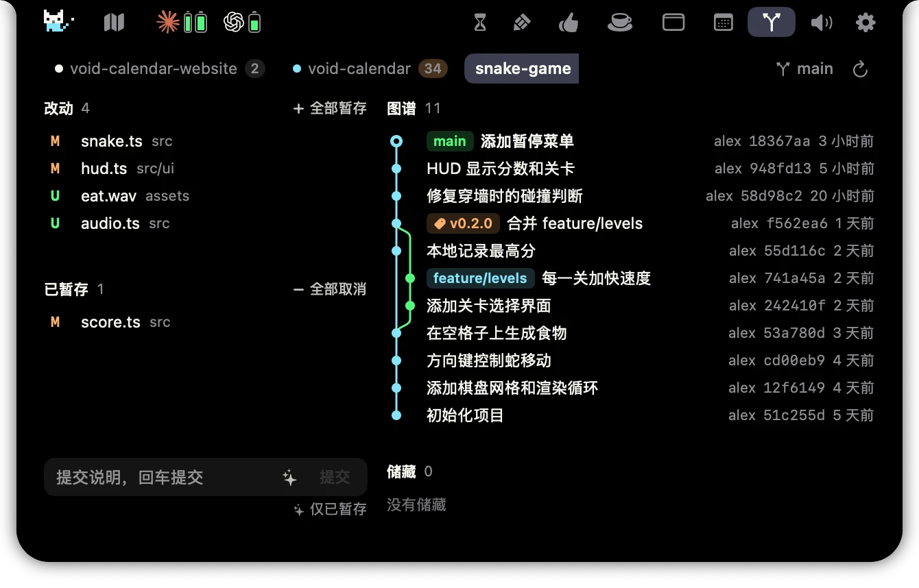Screen dimensions: 919x588
Task: Toggle the speaker sound icon
Action: 821,23
